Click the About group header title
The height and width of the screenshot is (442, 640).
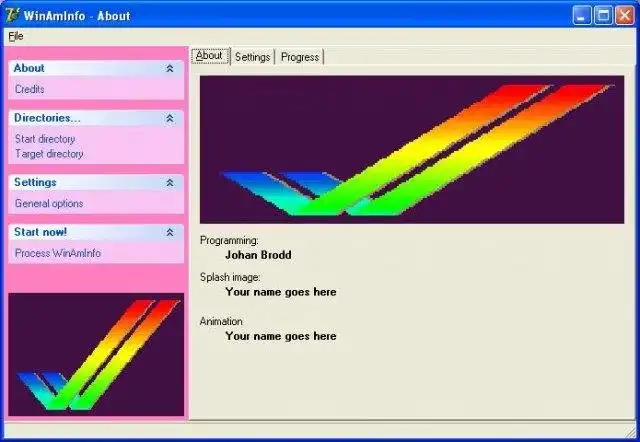[29, 68]
